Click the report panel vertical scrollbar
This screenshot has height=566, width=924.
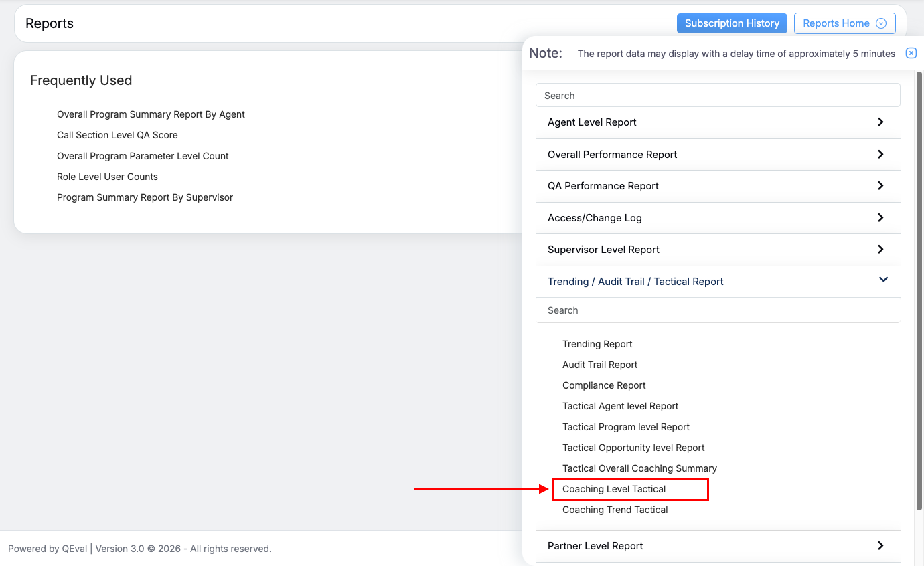919,288
